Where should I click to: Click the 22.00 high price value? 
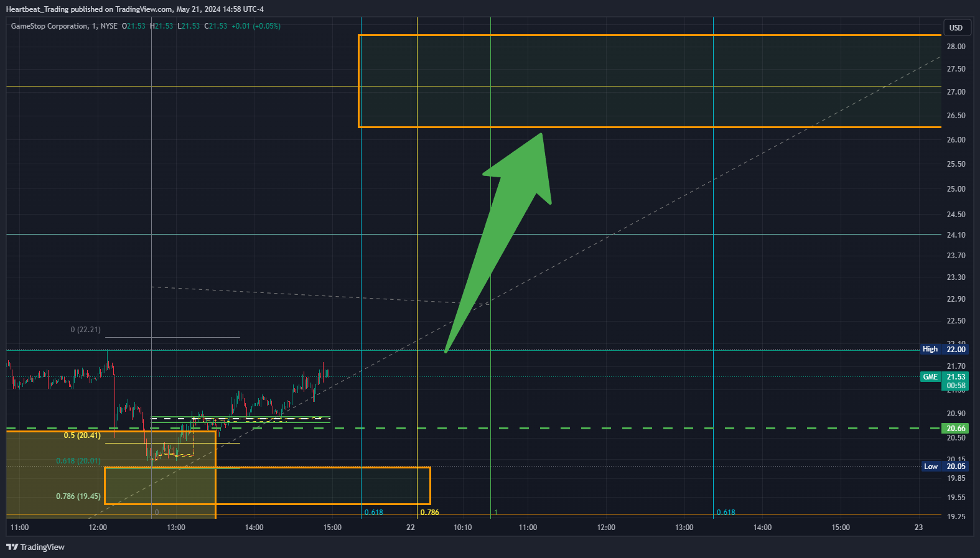956,349
